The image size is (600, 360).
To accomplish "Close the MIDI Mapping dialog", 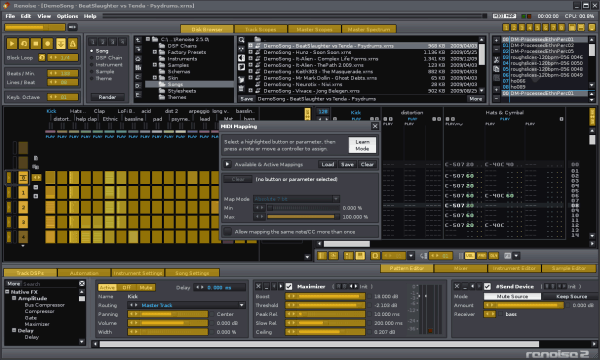I will 375,126.
